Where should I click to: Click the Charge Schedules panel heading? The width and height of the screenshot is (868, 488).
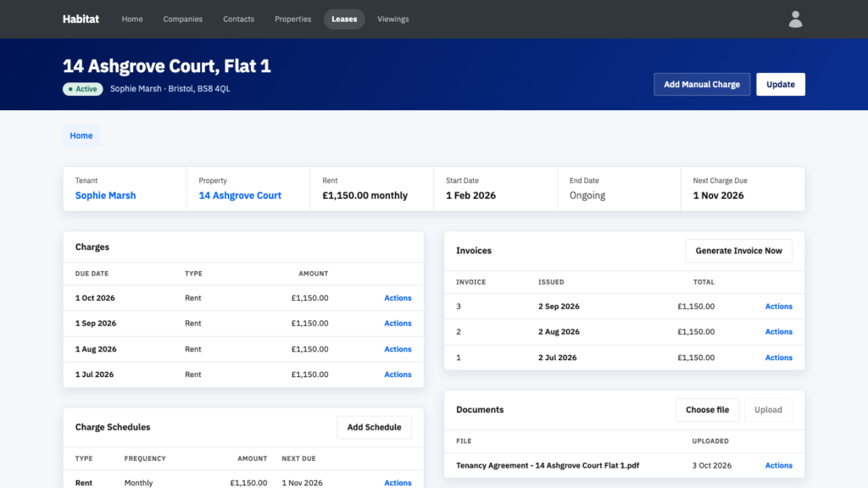[113, 427]
